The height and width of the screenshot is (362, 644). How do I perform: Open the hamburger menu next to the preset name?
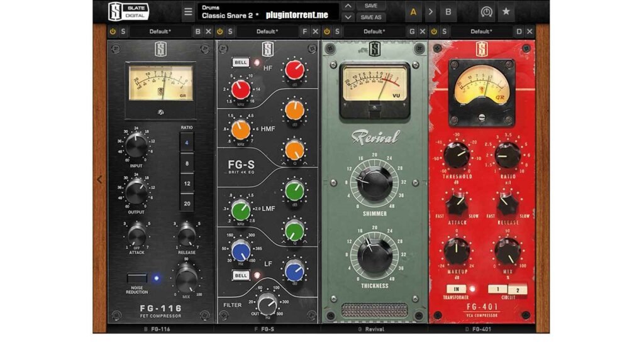pyautogui.click(x=188, y=11)
